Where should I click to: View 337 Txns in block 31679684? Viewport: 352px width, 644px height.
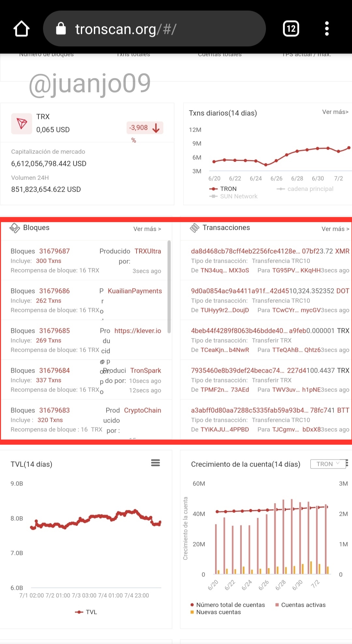pos(49,380)
